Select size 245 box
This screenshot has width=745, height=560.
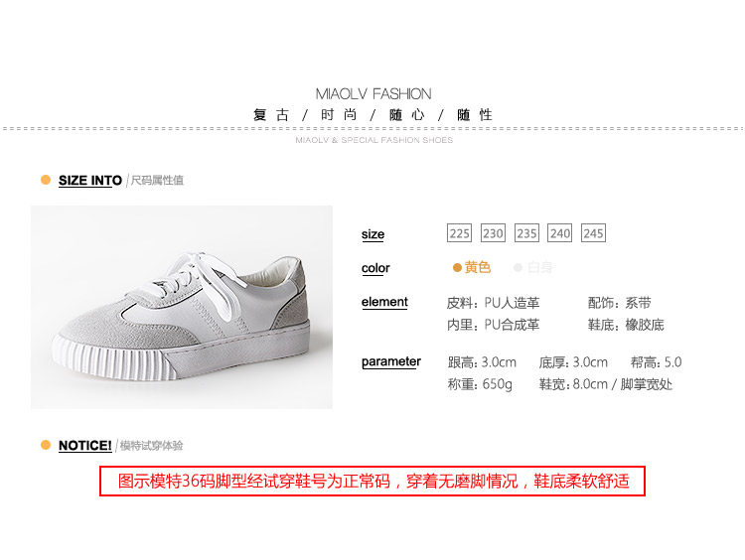(593, 232)
